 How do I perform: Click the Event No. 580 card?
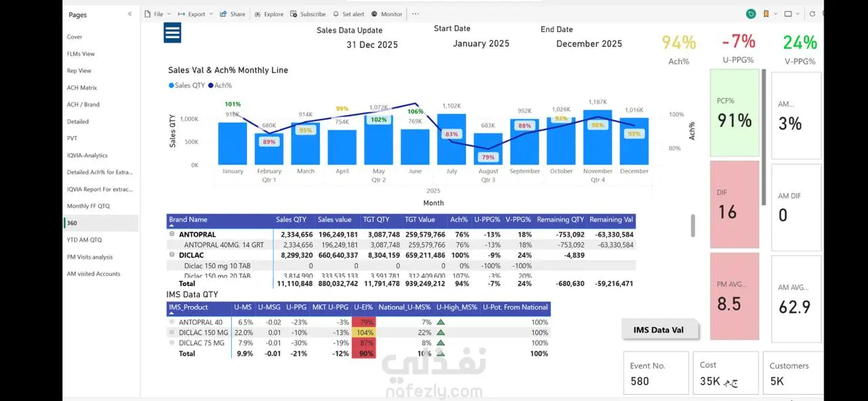tap(656, 373)
